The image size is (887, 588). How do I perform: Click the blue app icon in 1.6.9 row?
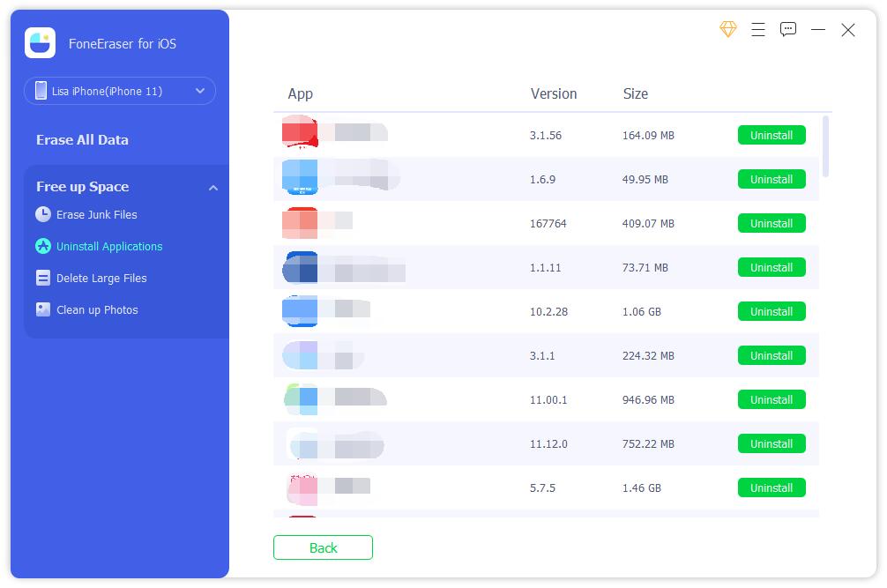pyautogui.click(x=300, y=177)
